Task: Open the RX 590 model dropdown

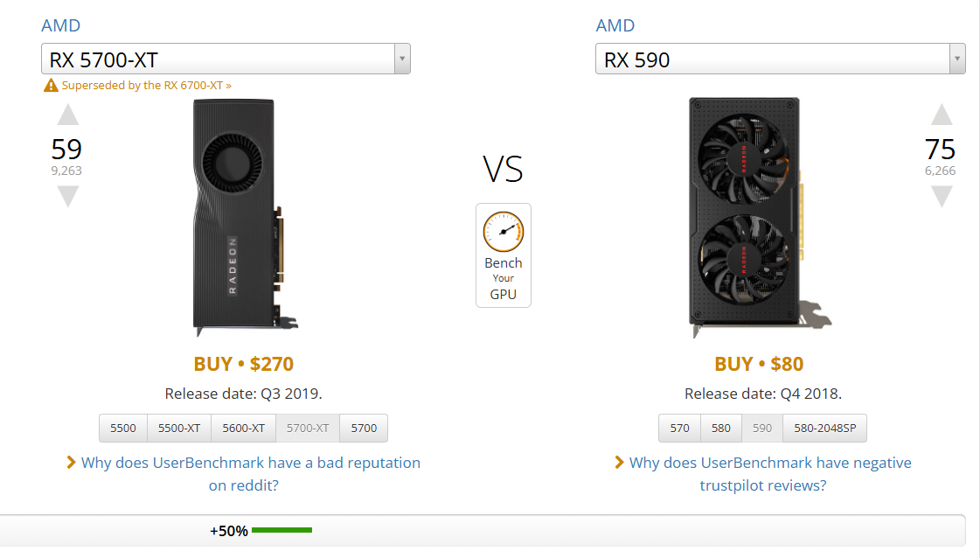Action: (x=780, y=59)
